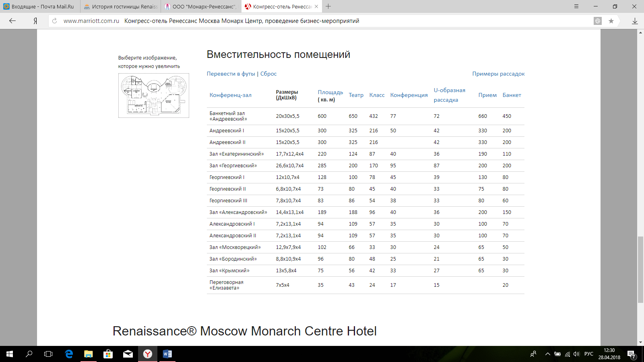The width and height of the screenshot is (644, 362).
Task: Bookmark this page with the star icon
Action: (611, 21)
